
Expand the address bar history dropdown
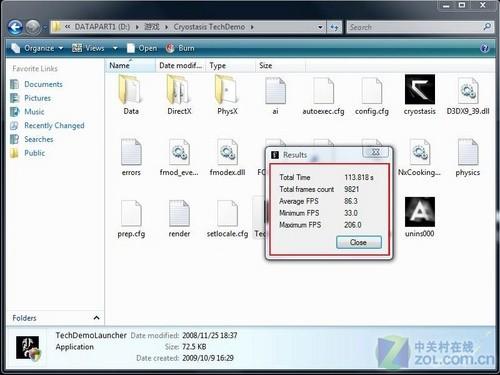[x=320, y=27]
